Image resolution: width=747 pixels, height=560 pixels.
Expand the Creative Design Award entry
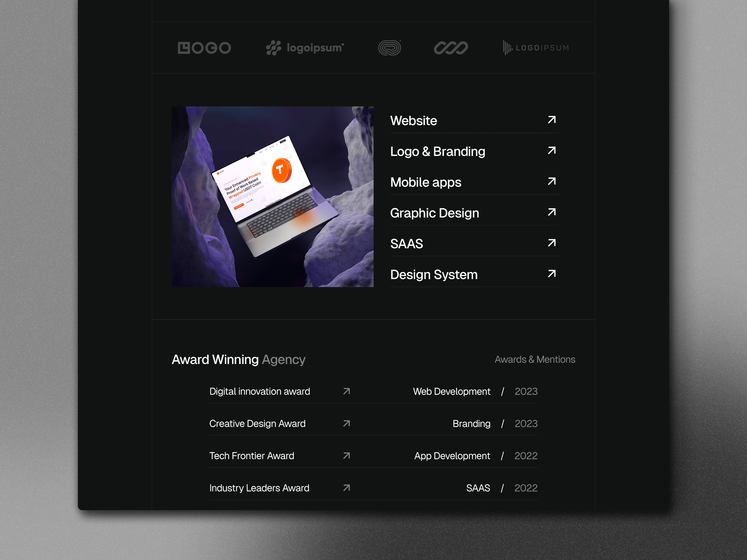(x=347, y=423)
